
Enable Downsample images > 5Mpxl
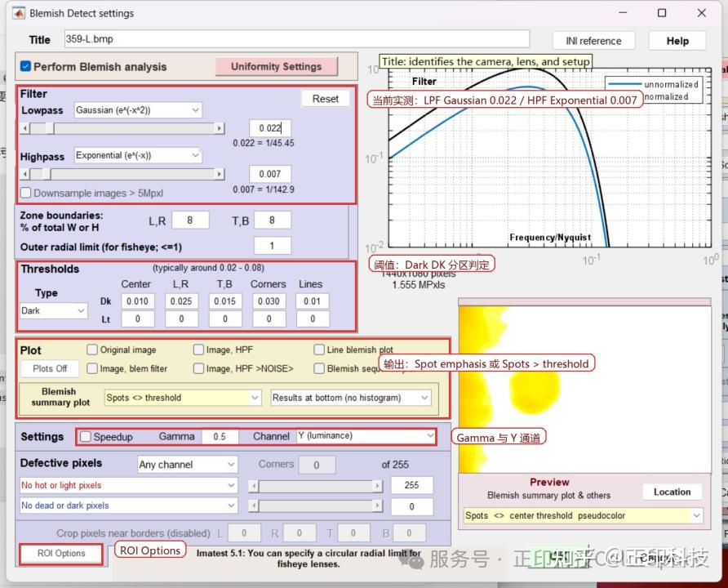[26, 193]
